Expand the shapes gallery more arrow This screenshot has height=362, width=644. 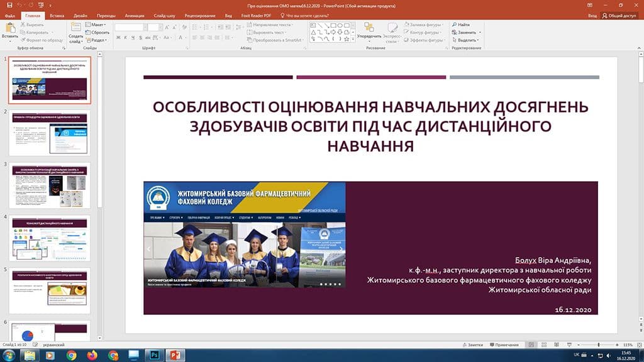[353, 40]
